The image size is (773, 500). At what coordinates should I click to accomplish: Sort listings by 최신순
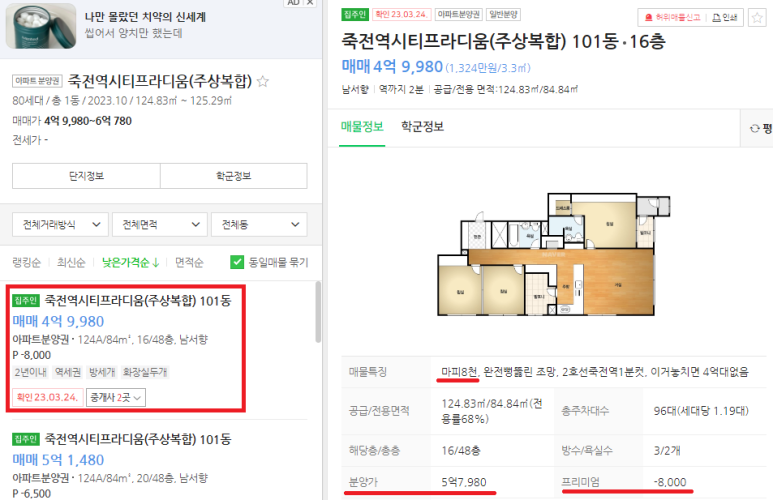point(71,262)
